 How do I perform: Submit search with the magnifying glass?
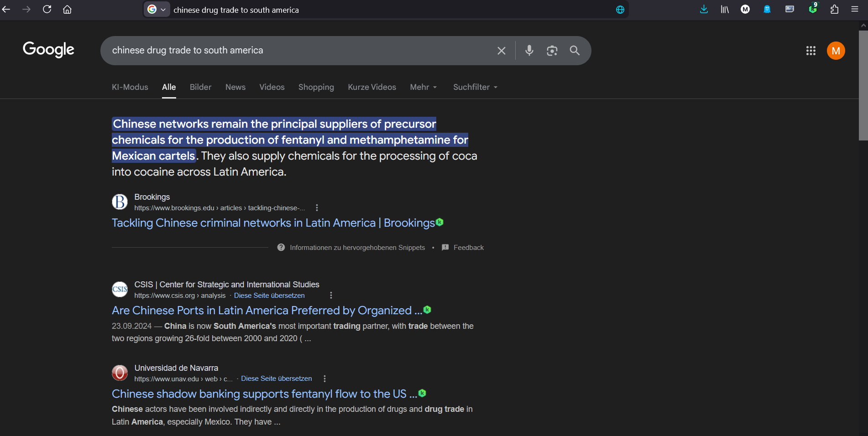point(575,51)
